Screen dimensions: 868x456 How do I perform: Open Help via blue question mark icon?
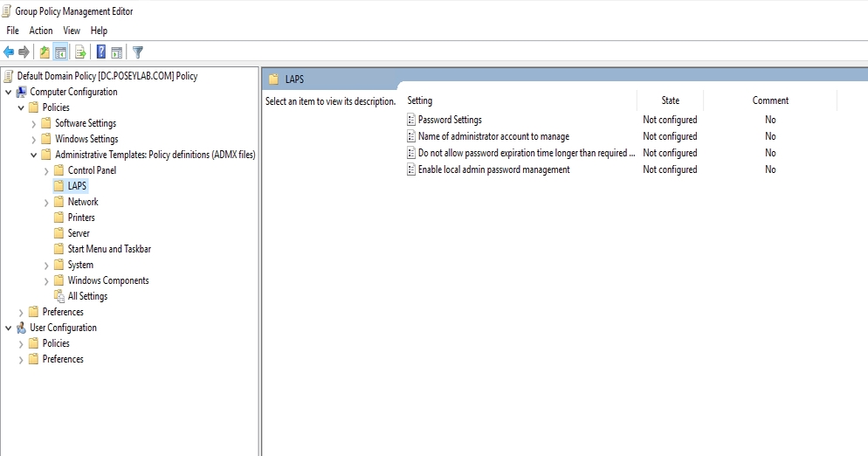tap(101, 52)
